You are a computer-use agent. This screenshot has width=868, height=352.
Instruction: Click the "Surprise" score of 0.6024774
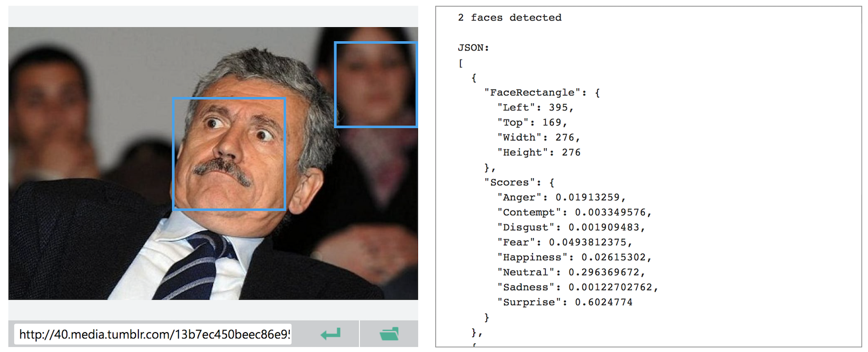pos(603,302)
